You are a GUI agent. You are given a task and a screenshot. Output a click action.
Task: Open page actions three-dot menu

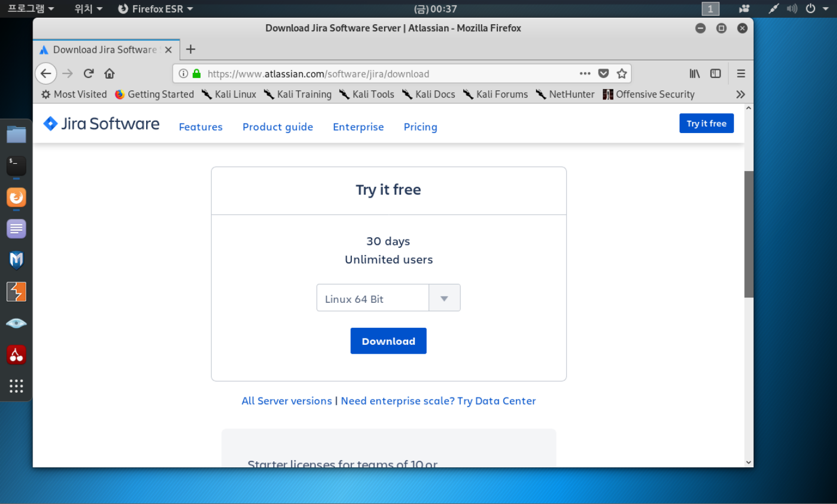[585, 73]
